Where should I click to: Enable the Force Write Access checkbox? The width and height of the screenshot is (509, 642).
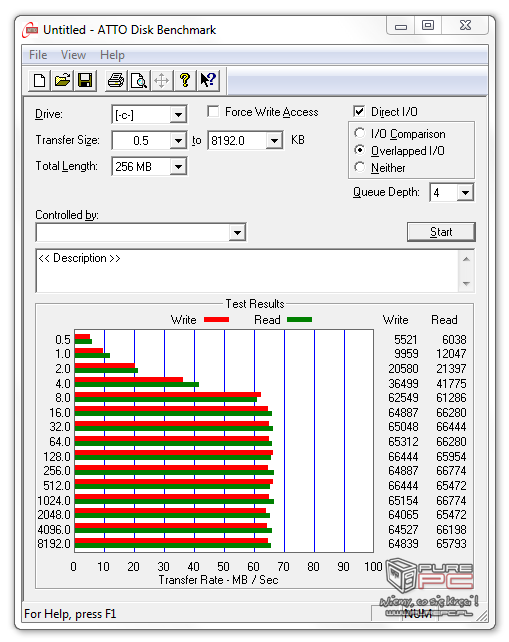[213, 111]
